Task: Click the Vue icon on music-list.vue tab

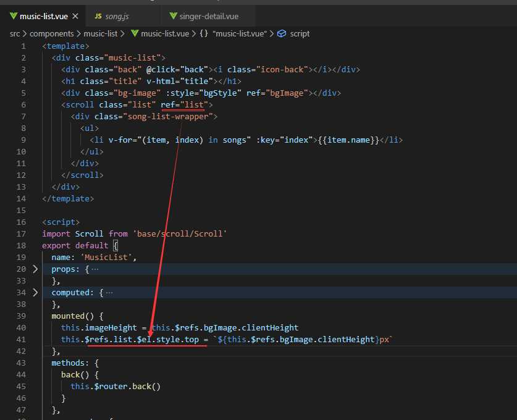Action: click(13, 16)
